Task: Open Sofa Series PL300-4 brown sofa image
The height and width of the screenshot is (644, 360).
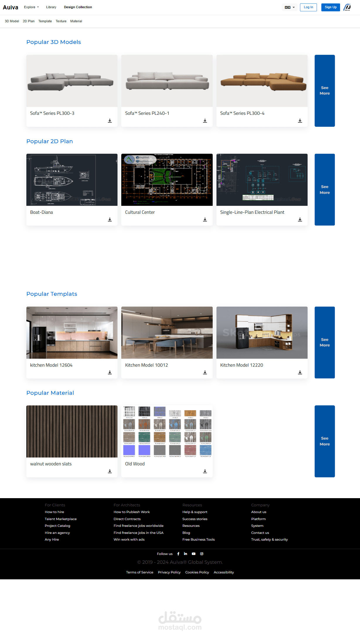Action: (x=262, y=81)
